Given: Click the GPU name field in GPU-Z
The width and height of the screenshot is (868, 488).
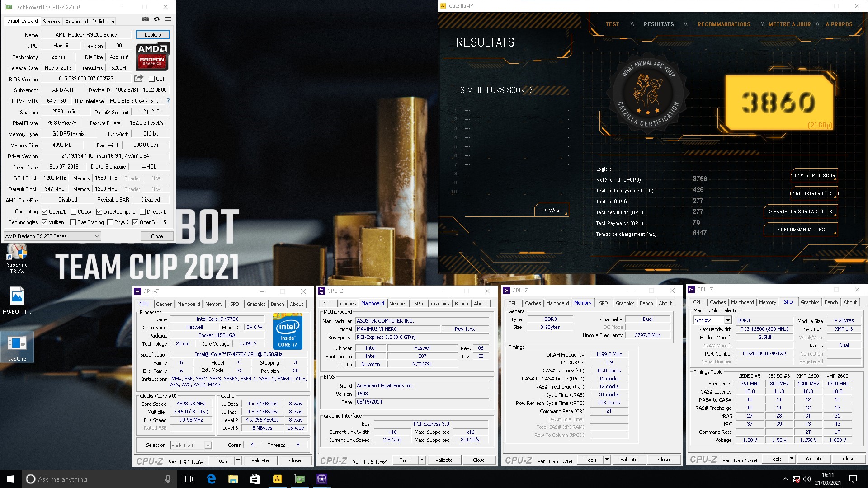Looking at the screenshot, I should pyautogui.click(x=86, y=35).
